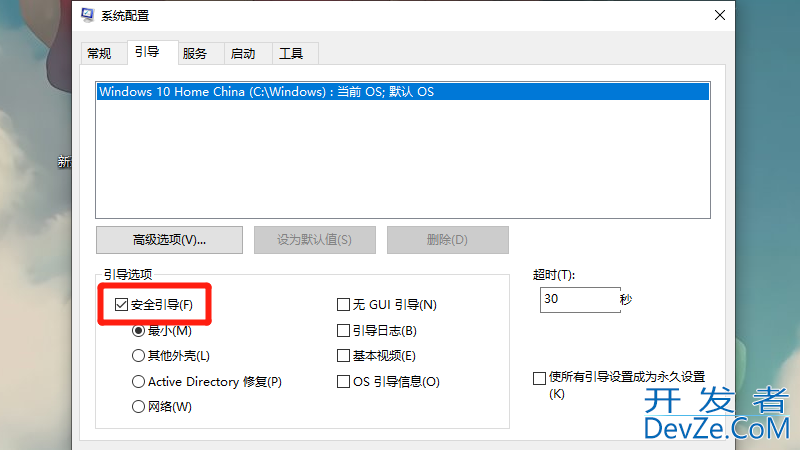The image size is (800, 450).
Task: Enable 基本视频(E) checkbox
Action: click(343, 356)
